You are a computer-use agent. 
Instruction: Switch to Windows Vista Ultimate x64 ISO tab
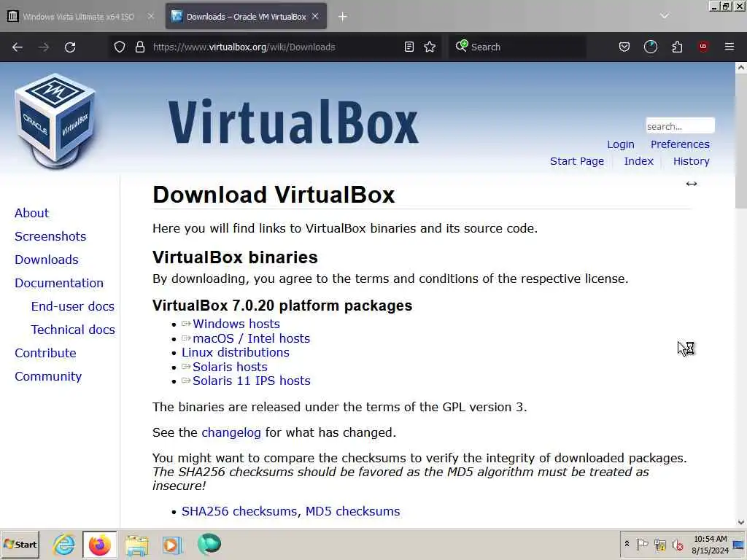(79, 17)
